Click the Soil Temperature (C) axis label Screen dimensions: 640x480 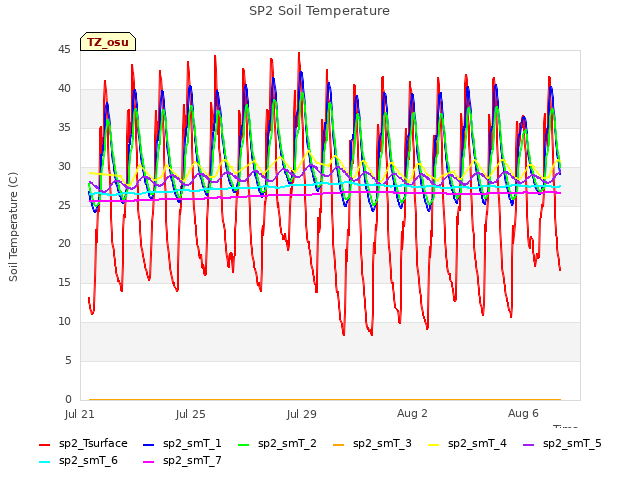click(x=13, y=227)
